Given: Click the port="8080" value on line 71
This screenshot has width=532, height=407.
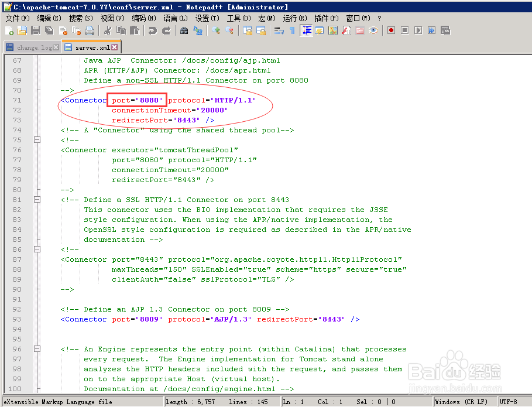Looking at the screenshot, I should 137,100.
